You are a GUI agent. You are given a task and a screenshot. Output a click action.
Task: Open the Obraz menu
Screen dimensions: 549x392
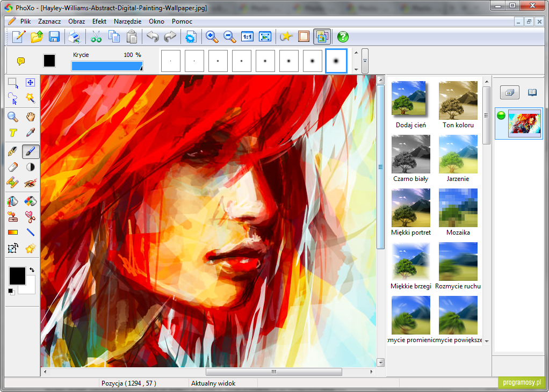pyautogui.click(x=77, y=21)
